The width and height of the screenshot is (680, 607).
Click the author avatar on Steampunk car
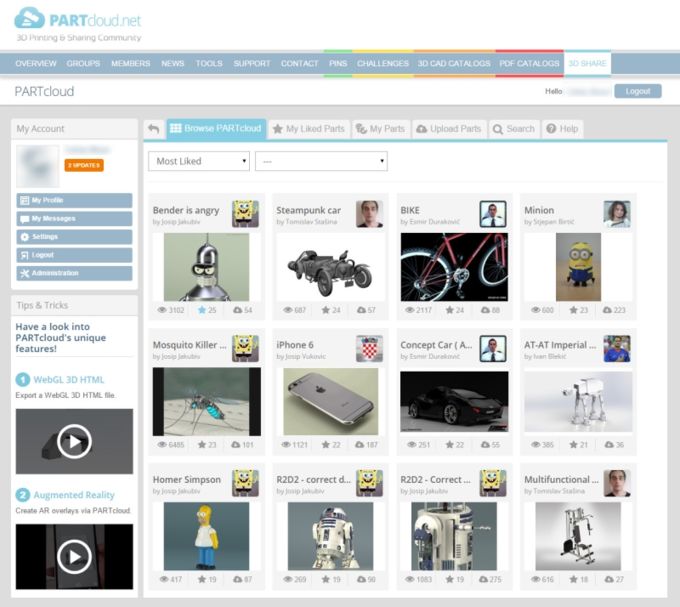pos(369,214)
